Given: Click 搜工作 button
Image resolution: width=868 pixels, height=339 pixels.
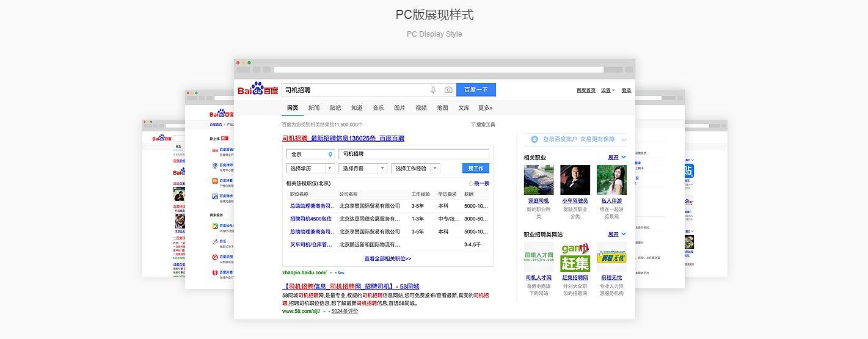Looking at the screenshot, I should coord(476,169).
